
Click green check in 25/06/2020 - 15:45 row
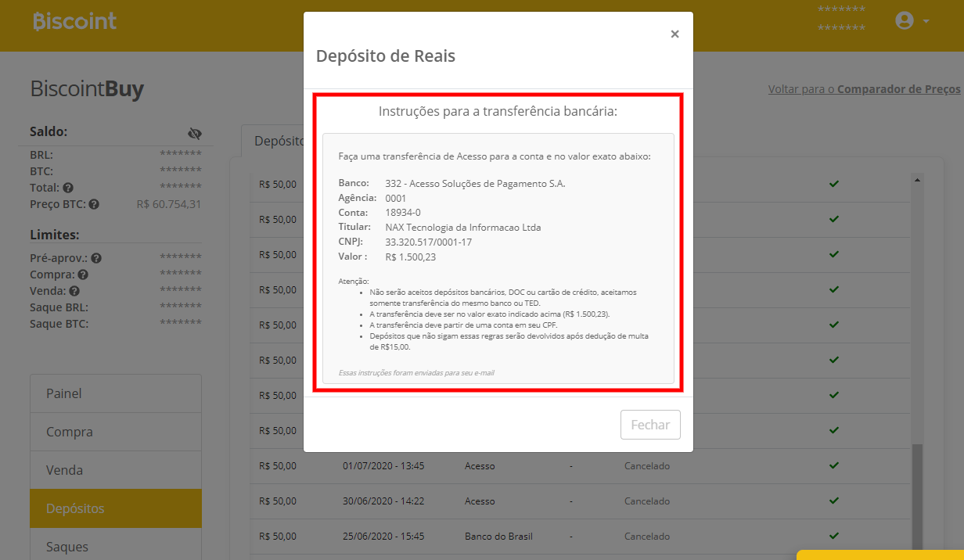tap(834, 536)
